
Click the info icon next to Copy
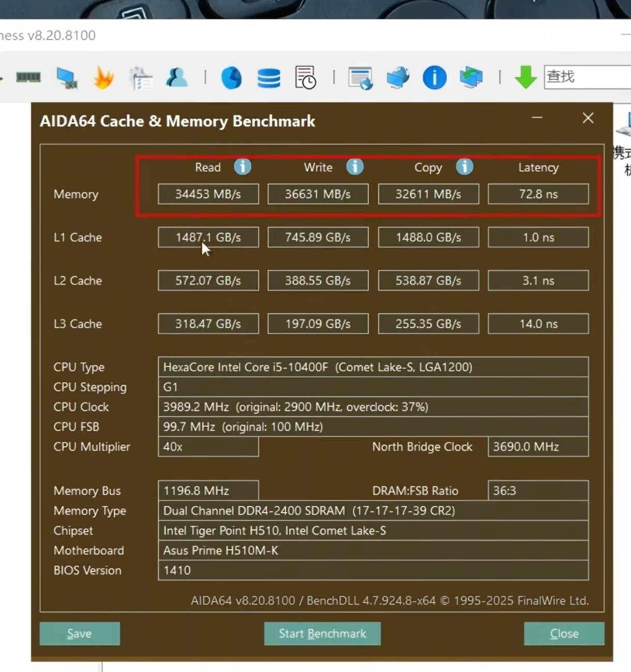click(464, 167)
